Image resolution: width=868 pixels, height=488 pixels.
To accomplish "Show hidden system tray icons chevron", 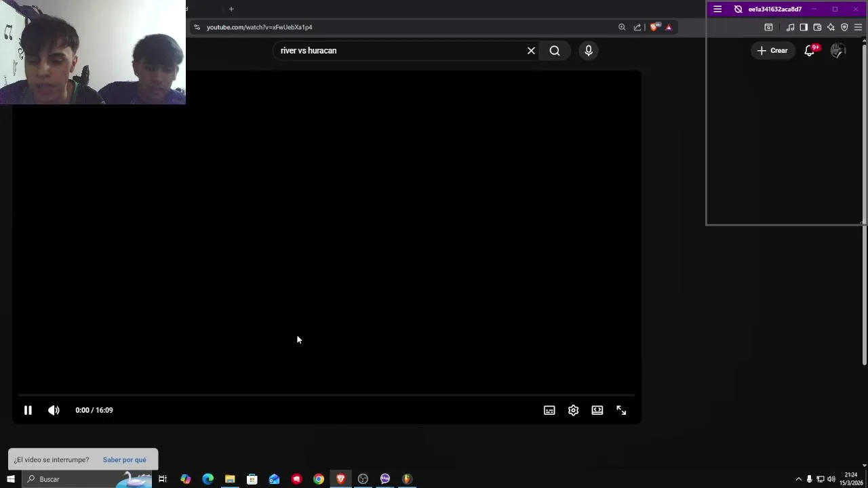I will point(798,479).
